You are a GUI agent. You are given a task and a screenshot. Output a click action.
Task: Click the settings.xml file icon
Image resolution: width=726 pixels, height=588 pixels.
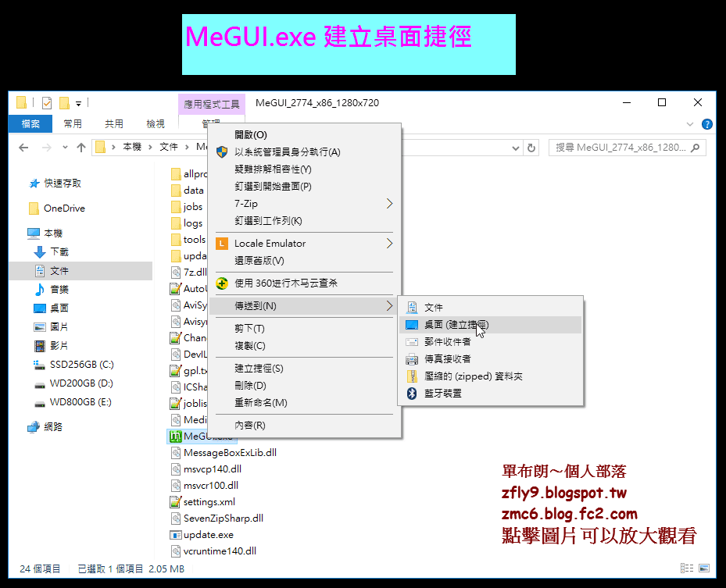click(x=176, y=502)
